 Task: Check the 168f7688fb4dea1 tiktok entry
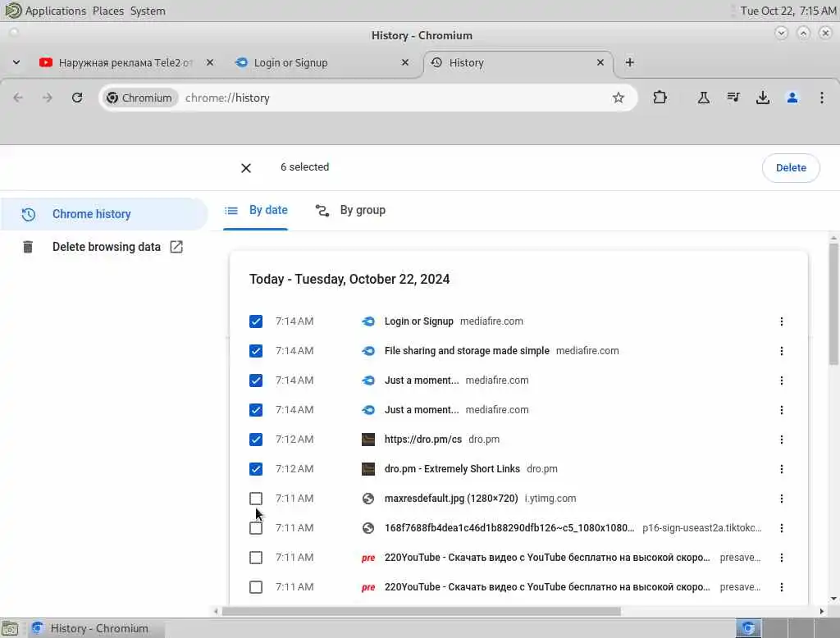pos(256,527)
